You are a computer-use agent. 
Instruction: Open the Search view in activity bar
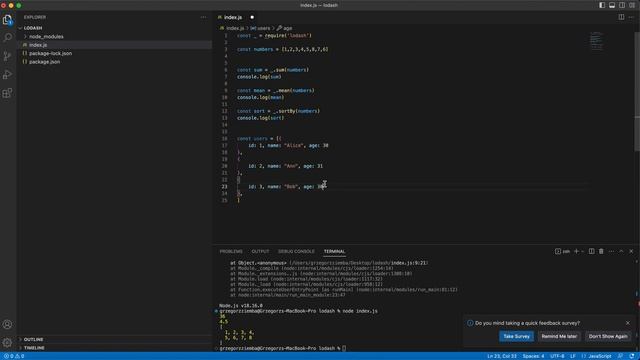7,38
